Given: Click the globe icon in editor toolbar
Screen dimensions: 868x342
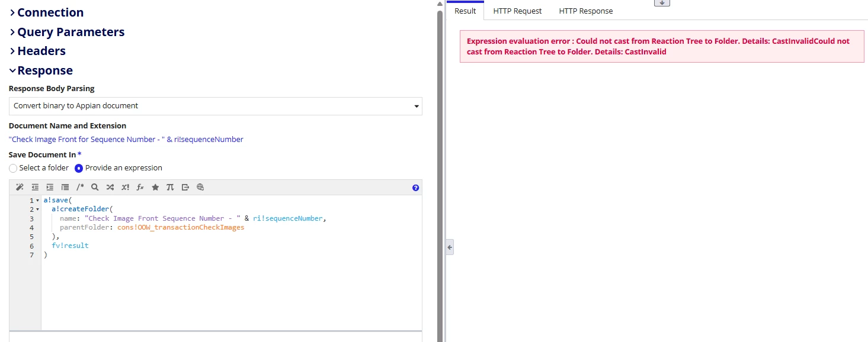Looking at the screenshot, I should [200, 187].
